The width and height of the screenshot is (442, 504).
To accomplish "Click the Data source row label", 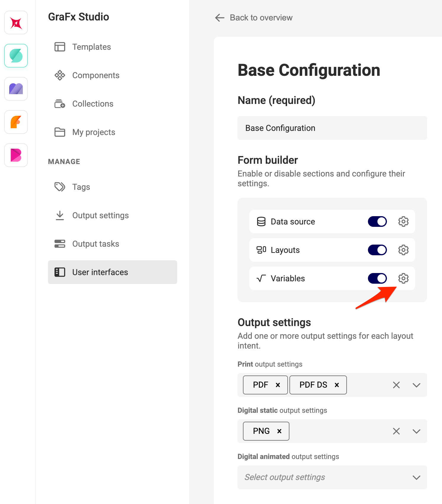I will point(293,221).
